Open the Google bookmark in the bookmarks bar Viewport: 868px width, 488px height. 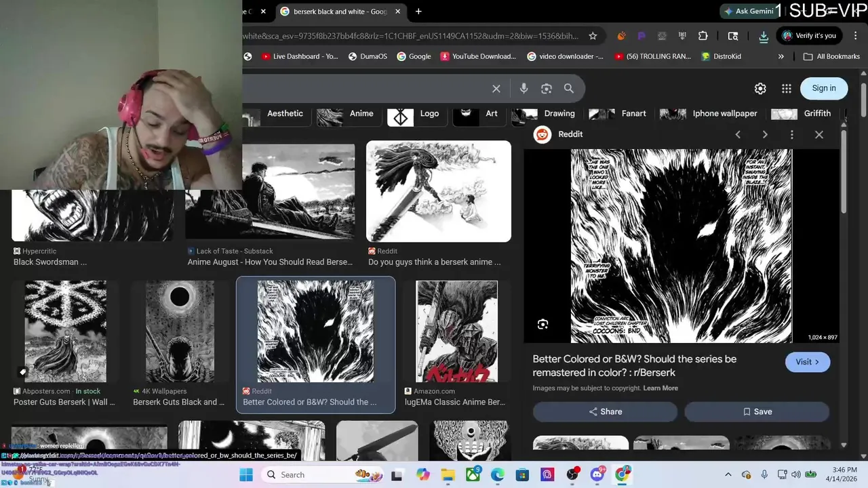click(414, 56)
